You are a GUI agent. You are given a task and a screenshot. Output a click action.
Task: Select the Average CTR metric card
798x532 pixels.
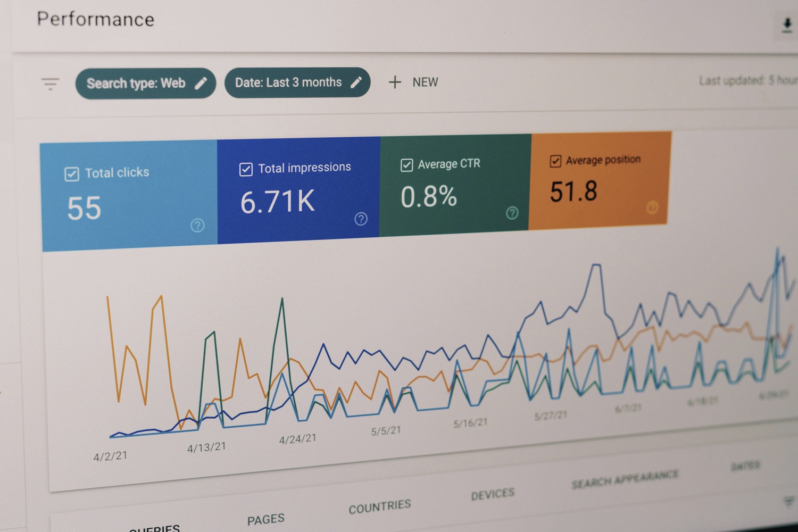[x=455, y=184]
